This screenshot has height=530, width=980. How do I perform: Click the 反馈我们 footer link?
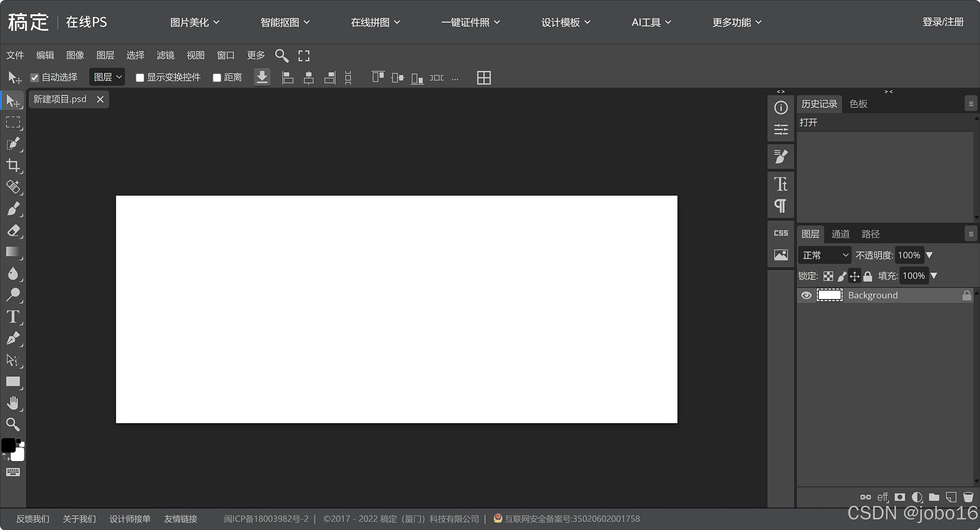click(x=33, y=519)
